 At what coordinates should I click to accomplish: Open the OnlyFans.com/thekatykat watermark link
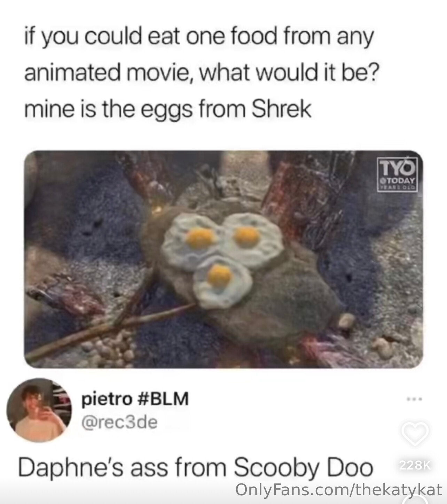[x=339, y=489]
